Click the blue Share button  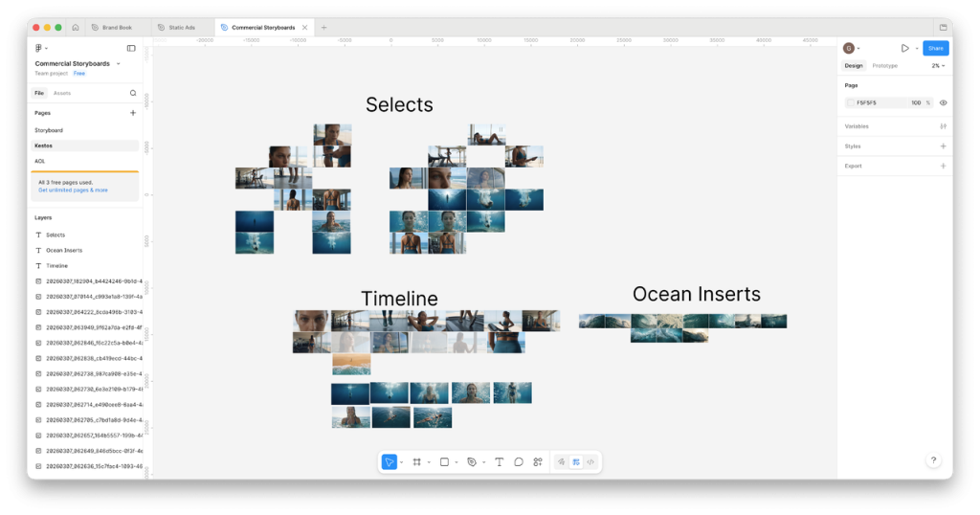935,48
